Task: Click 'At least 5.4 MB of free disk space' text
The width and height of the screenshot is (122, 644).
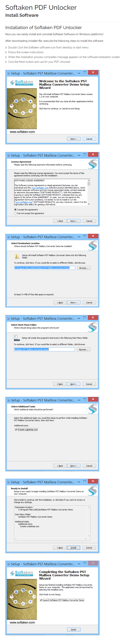Action: click(x=34, y=294)
